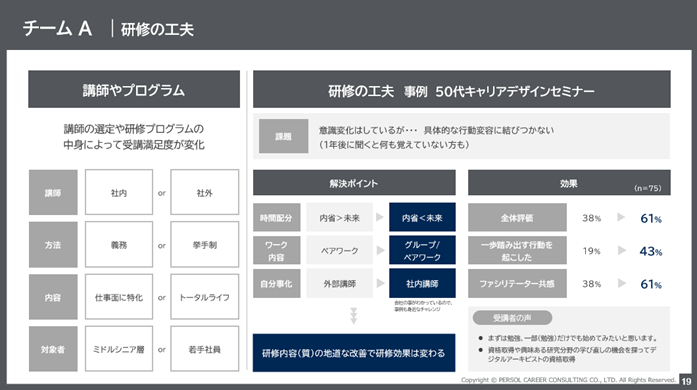Choose the トータルライフ box

(x=204, y=297)
